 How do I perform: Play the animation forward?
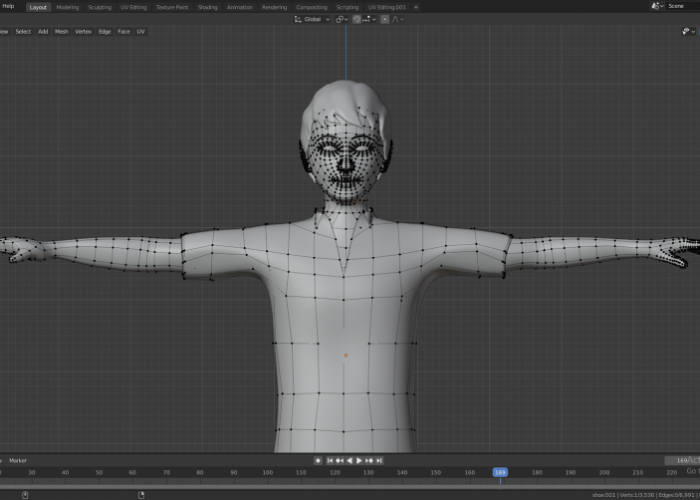point(359,460)
